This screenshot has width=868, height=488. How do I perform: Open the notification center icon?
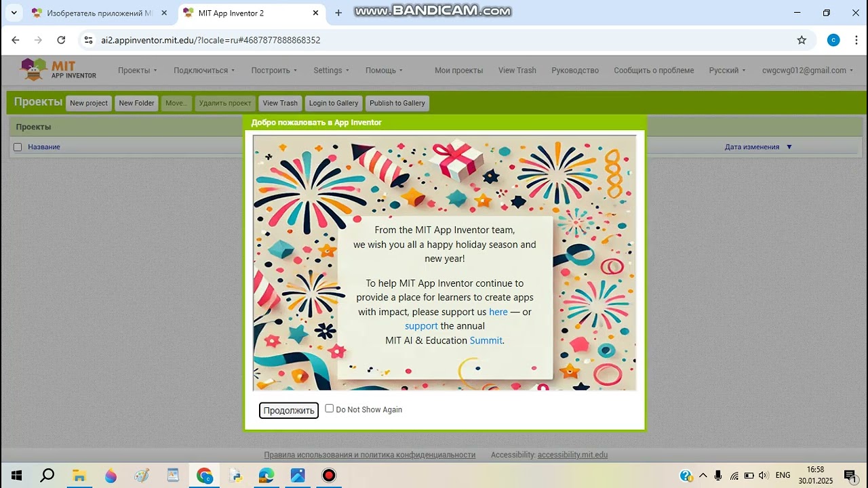coord(850,475)
